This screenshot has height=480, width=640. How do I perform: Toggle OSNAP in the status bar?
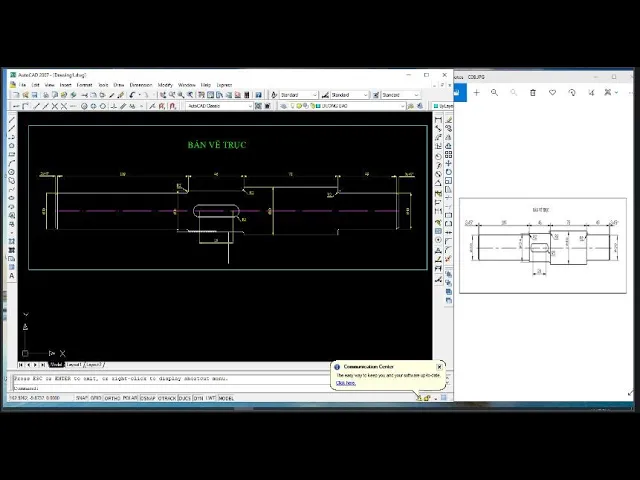click(x=146, y=398)
